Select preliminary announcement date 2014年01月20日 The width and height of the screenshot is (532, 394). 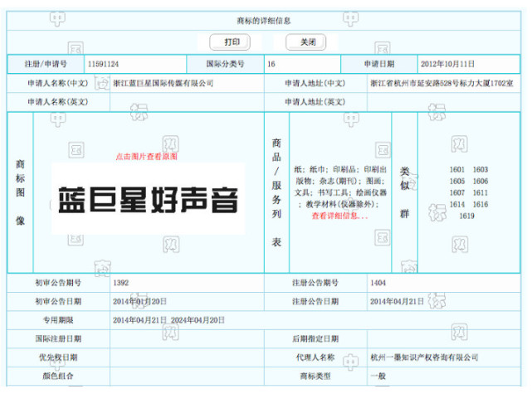tap(139, 301)
